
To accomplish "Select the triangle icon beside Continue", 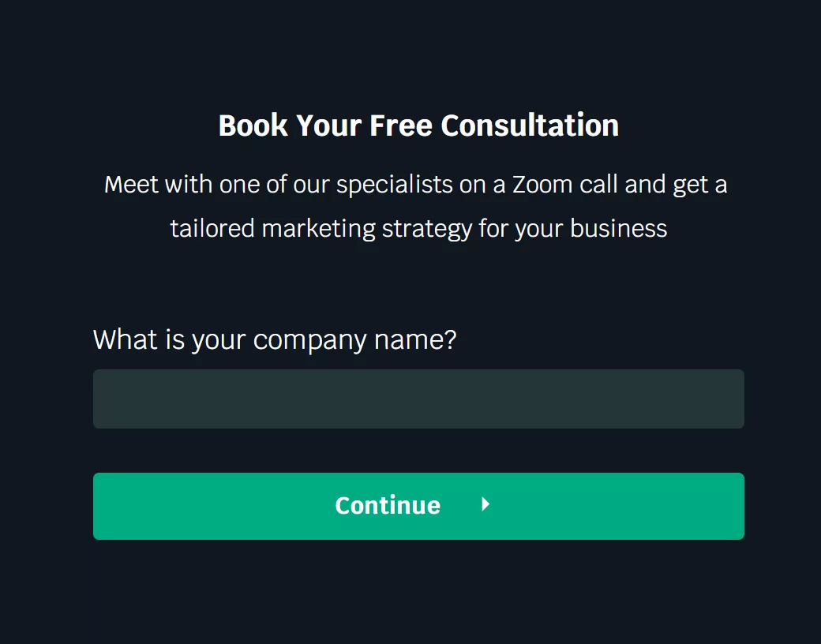I will (486, 505).
